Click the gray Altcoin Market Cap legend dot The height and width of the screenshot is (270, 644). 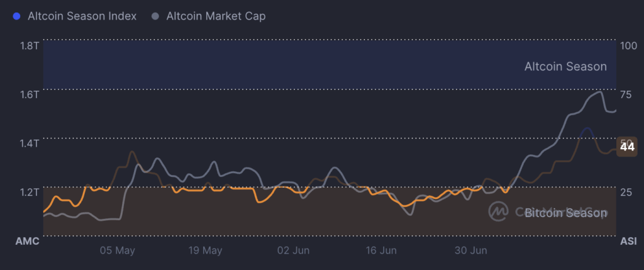click(x=155, y=16)
